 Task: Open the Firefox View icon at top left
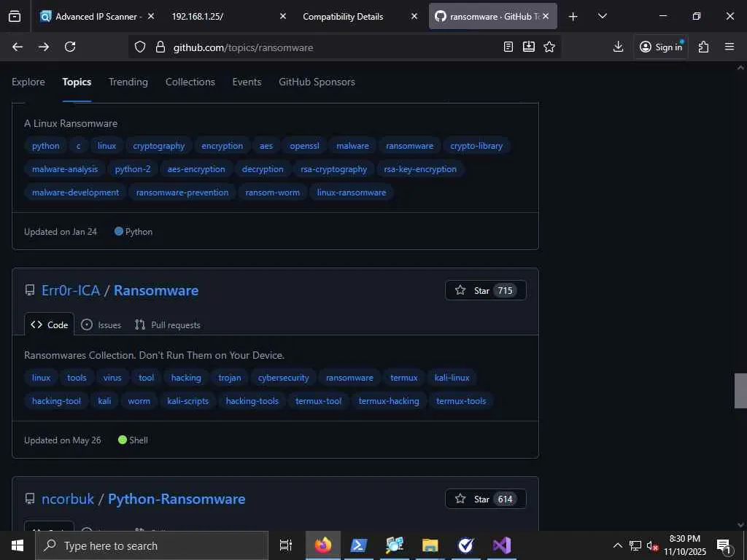(x=15, y=16)
